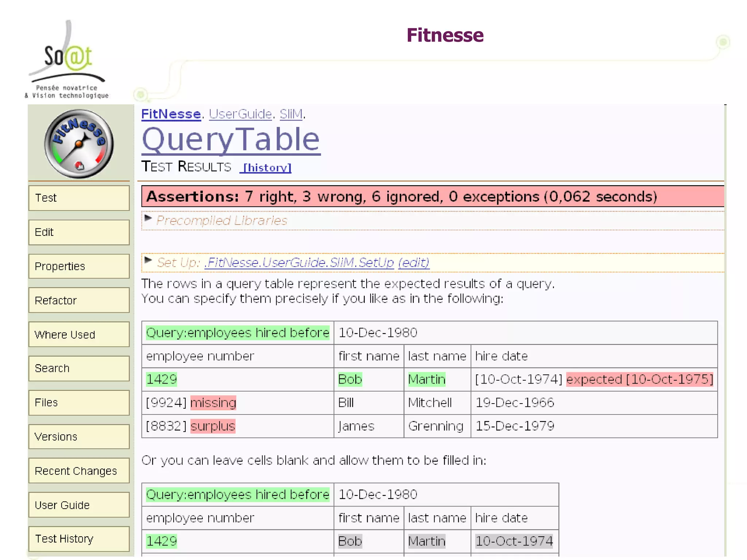Follow the FitNesse breadcrumb link
This screenshot has height=560, width=747.
[171, 114]
